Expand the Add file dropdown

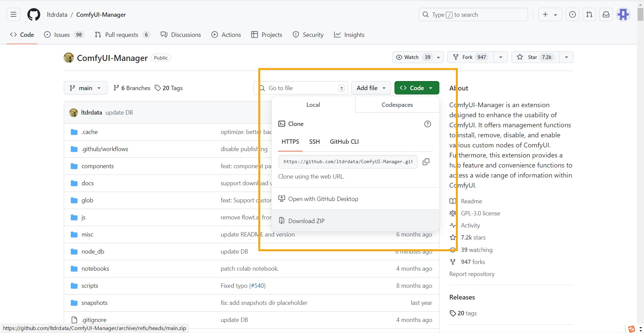371,88
